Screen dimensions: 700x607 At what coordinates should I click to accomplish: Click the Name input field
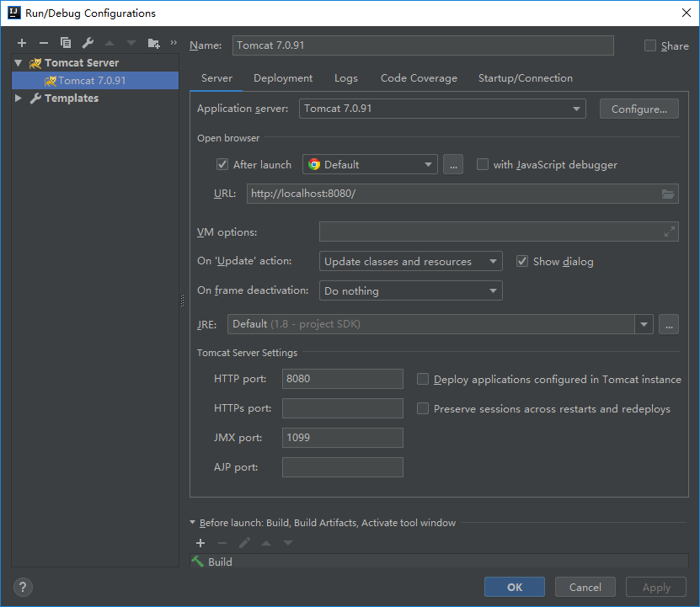pos(423,45)
